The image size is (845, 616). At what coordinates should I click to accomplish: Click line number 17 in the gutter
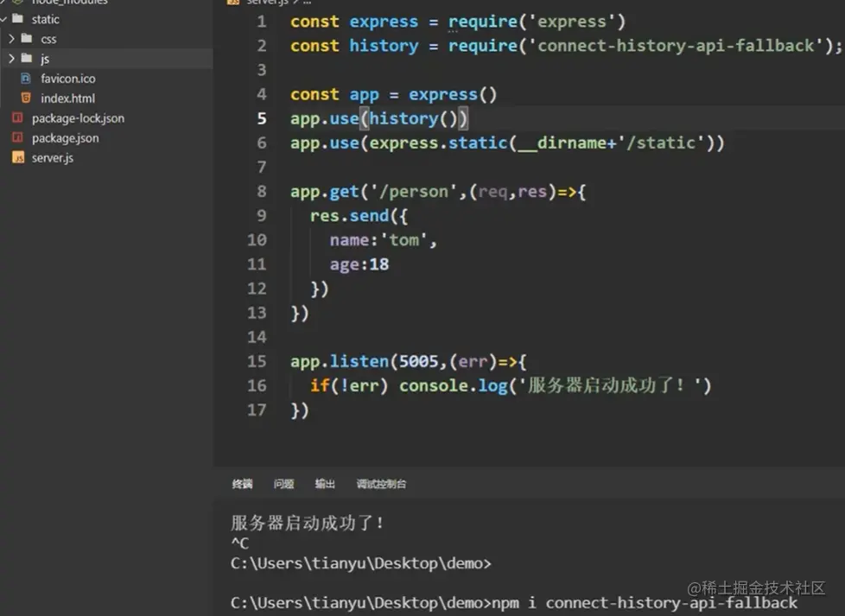click(x=257, y=410)
